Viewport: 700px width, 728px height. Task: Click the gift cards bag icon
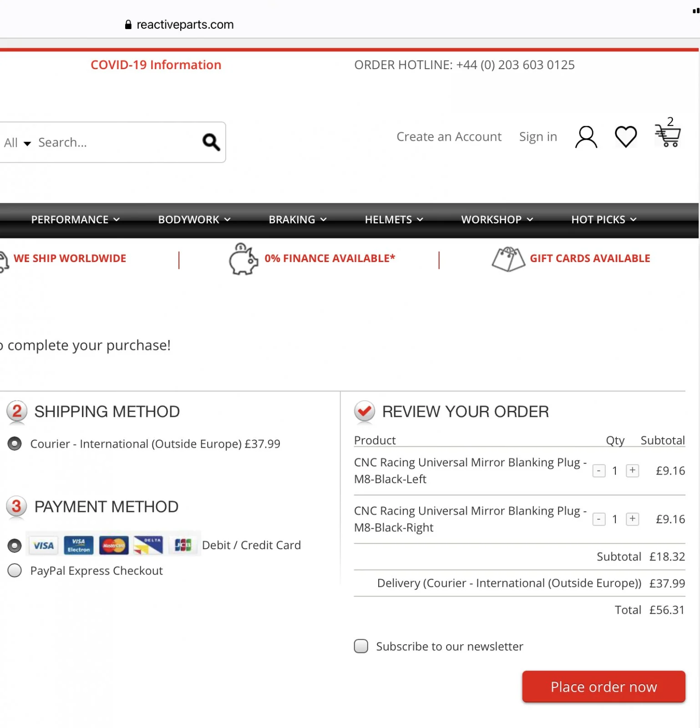[508, 259]
